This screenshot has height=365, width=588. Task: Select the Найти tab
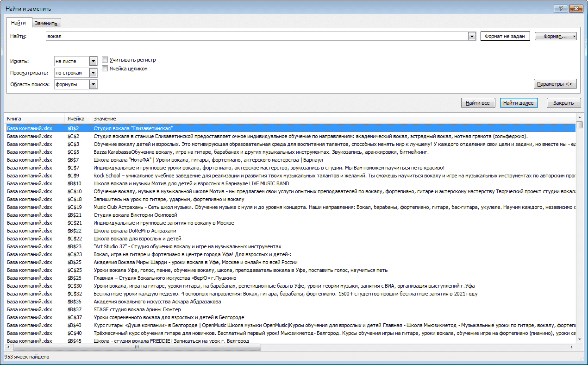coord(19,23)
